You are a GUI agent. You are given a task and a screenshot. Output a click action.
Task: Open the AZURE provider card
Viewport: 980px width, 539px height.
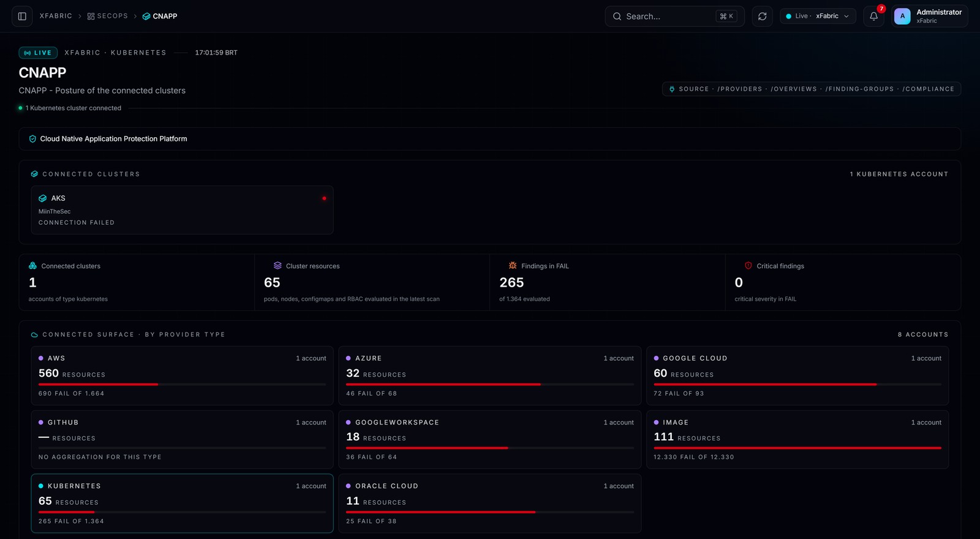coord(489,375)
